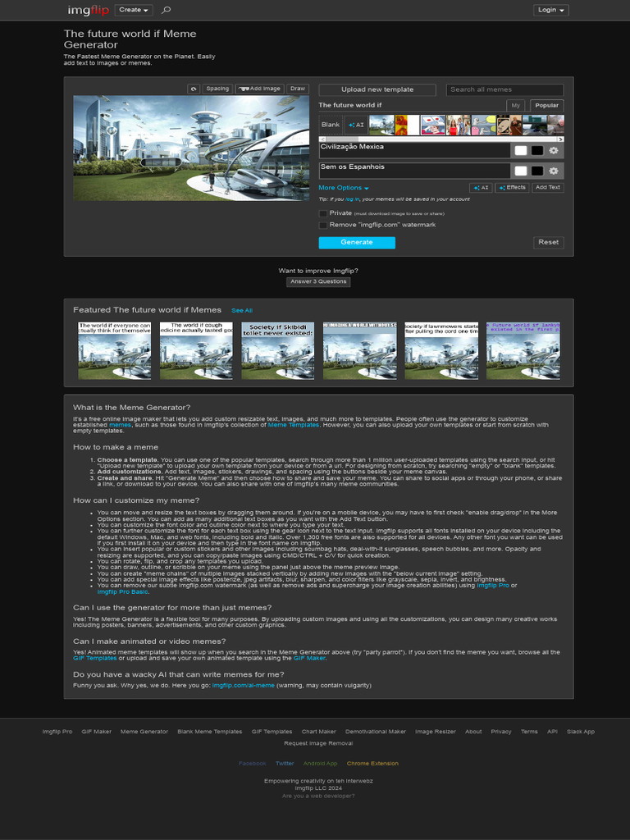The width and height of the screenshot is (630, 840).
Task: Open Request Image Removal link
Action: pyautogui.click(x=318, y=743)
